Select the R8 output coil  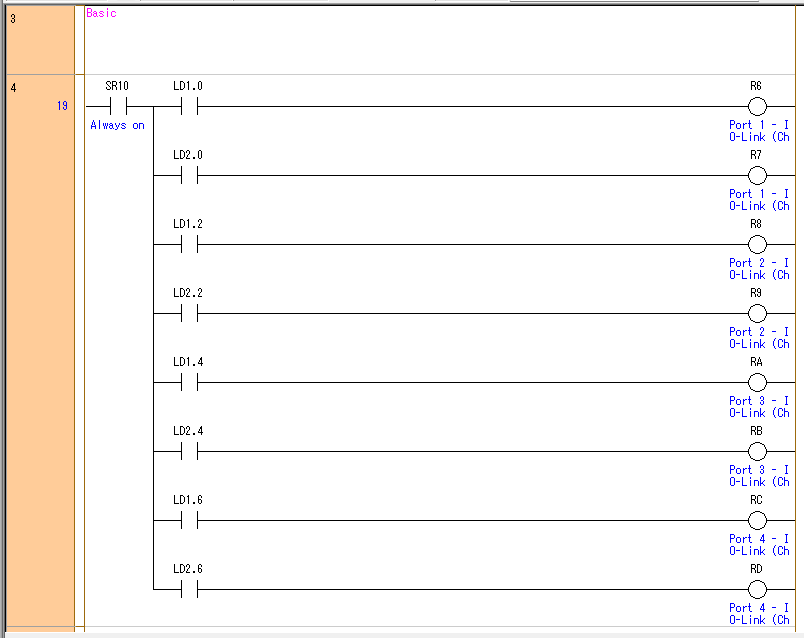757,245
